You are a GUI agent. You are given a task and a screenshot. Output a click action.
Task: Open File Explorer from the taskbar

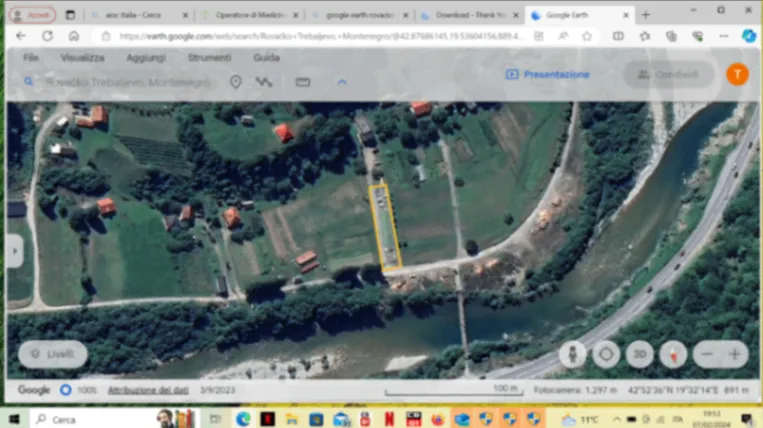(291, 419)
